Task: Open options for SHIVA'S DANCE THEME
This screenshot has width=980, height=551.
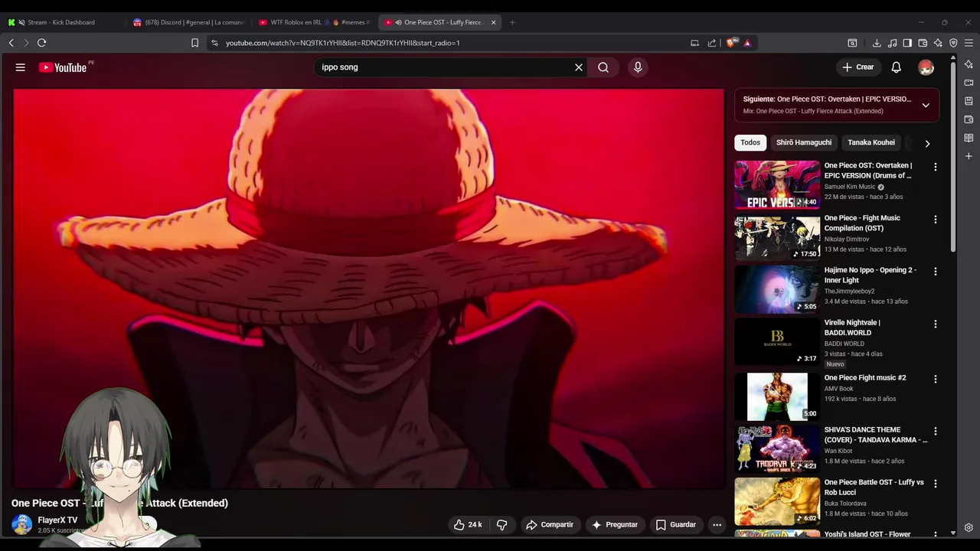Action: pos(935,432)
